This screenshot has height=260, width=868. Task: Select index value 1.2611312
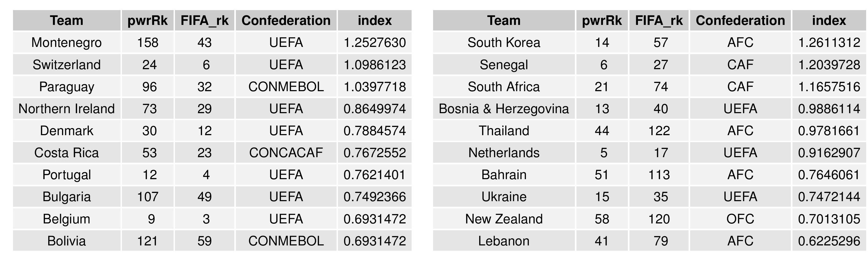[829, 42]
